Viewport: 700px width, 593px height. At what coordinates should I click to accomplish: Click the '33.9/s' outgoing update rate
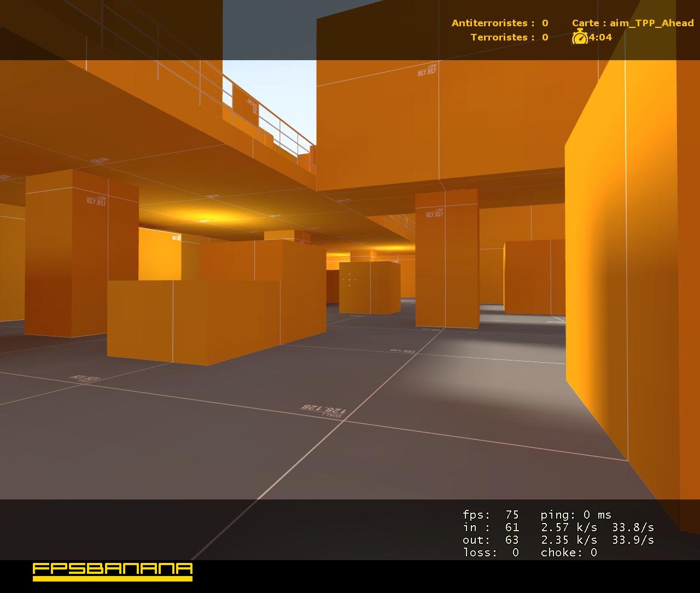[633, 540]
